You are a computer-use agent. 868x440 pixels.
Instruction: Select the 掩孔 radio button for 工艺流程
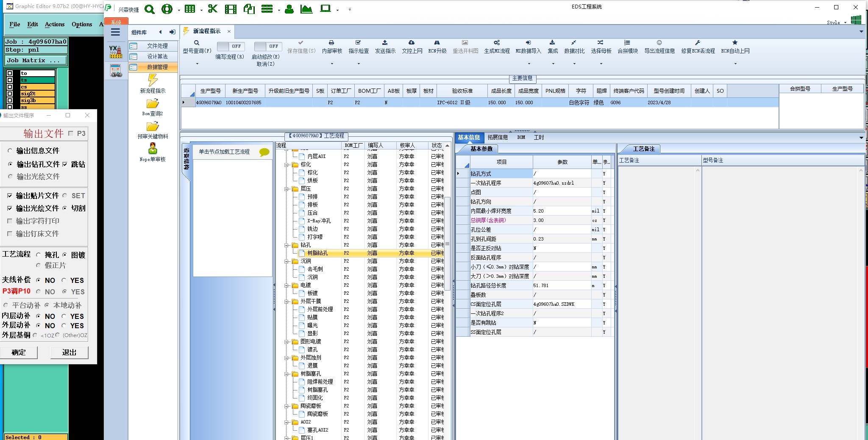click(x=39, y=255)
